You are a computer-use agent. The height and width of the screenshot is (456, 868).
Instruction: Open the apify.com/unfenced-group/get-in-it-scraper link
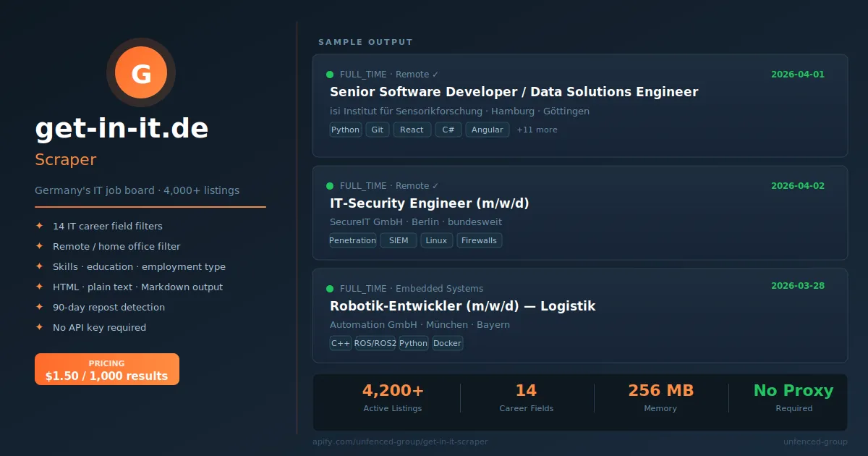tap(400, 442)
